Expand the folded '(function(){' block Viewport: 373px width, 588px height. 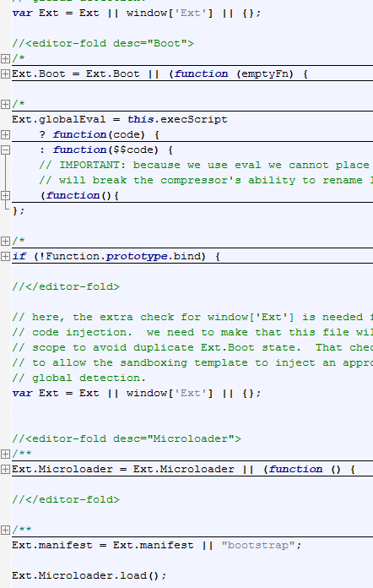5,195
